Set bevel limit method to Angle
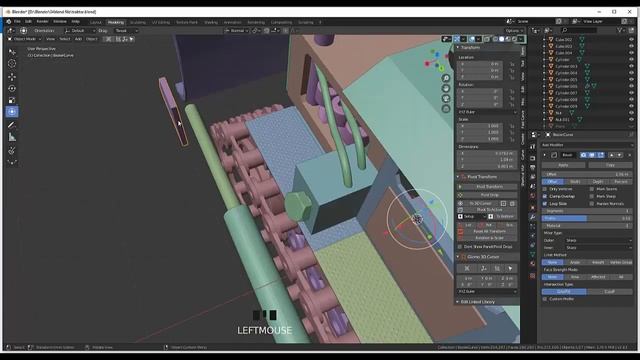640x360 pixels. pyautogui.click(x=575, y=262)
